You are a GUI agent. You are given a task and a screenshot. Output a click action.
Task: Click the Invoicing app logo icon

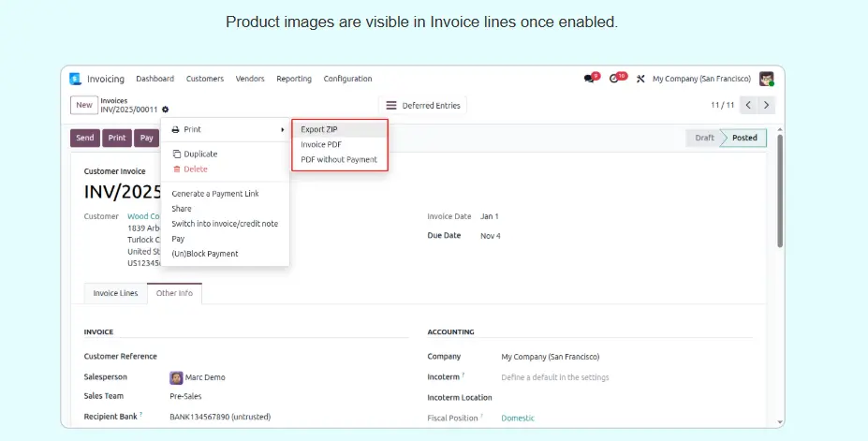(76, 79)
